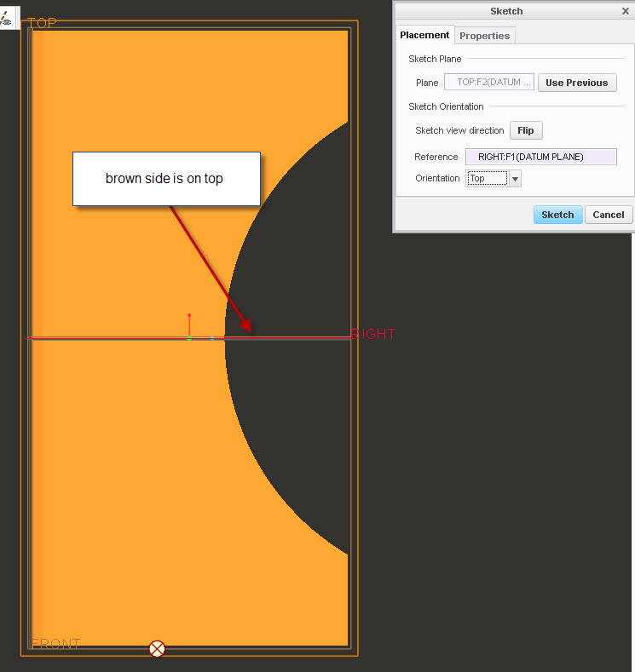Screen dimensions: 635x672
Task: Open the Orientation dropdown arrow
Action: click(x=516, y=179)
